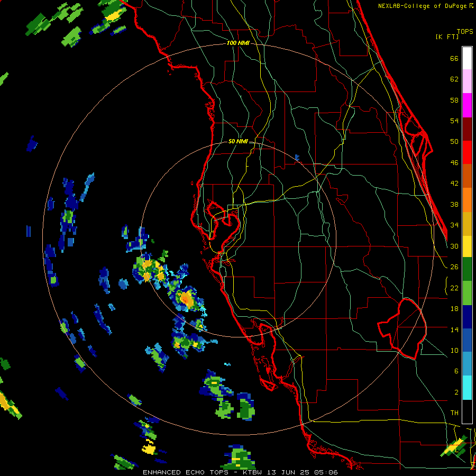Click the TOPS legend title

click(x=465, y=32)
